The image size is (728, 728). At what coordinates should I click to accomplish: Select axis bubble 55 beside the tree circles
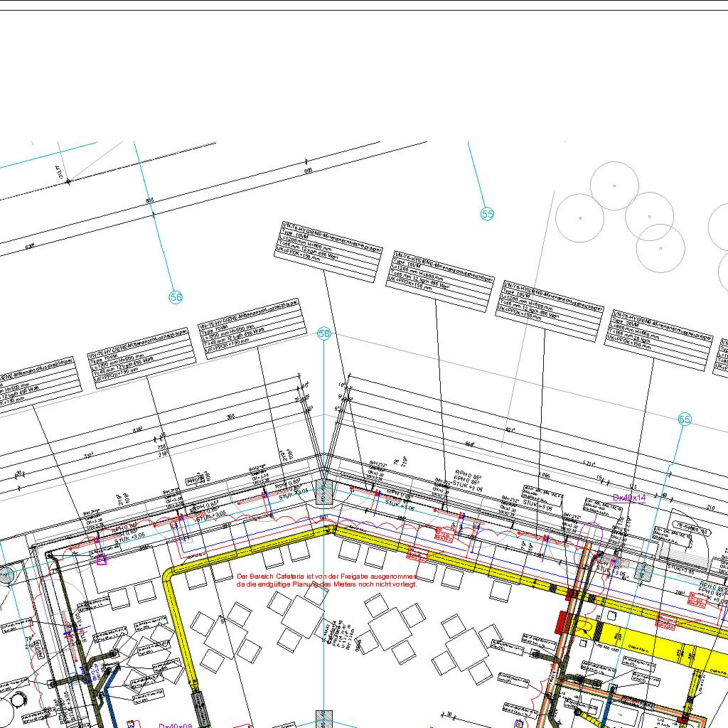pos(487,214)
